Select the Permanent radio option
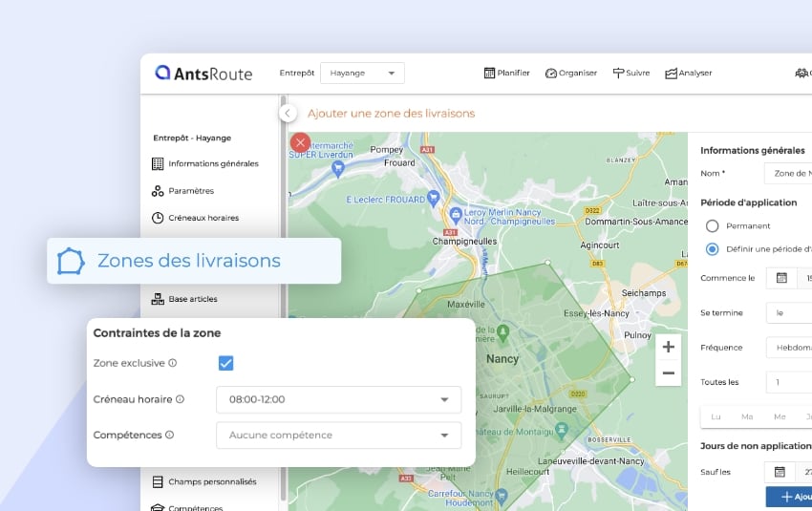Image resolution: width=812 pixels, height=511 pixels. pyautogui.click(x=712, y=226)
